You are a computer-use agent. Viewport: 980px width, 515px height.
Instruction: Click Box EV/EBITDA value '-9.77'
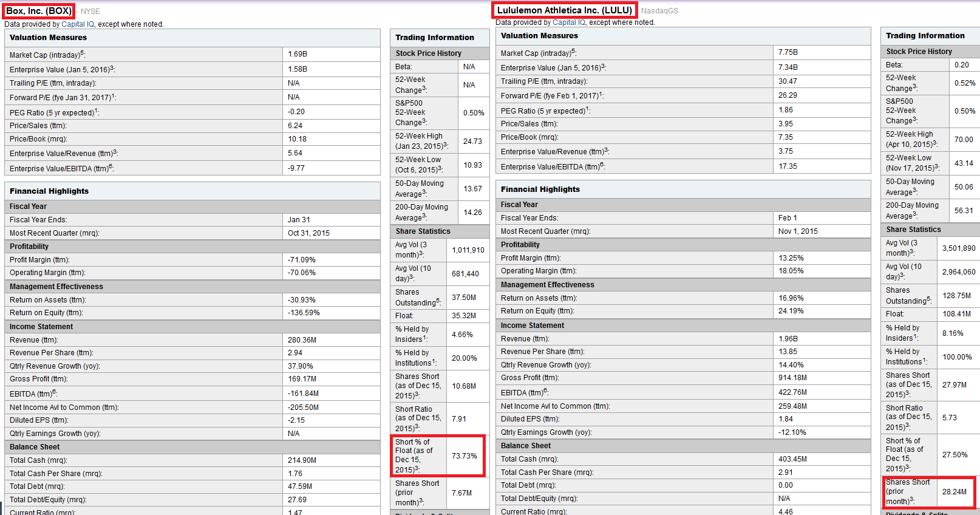[296, 168]
